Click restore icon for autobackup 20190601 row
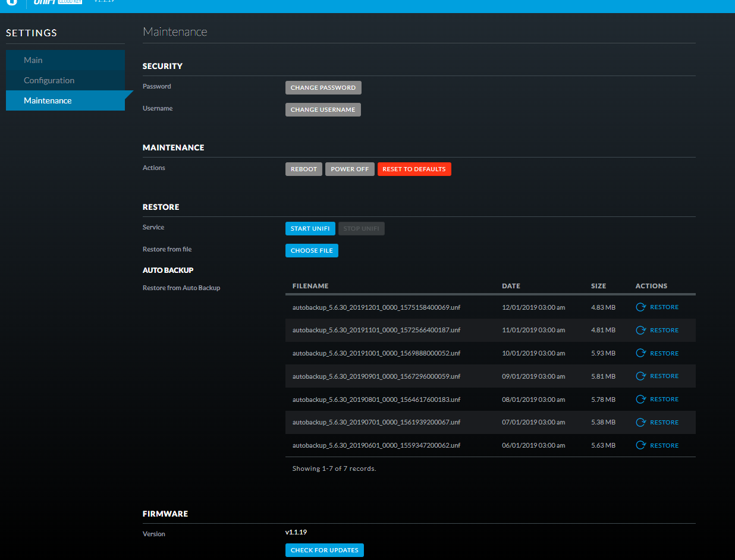This screenshot has height=560, width=735. coord(640,445)
